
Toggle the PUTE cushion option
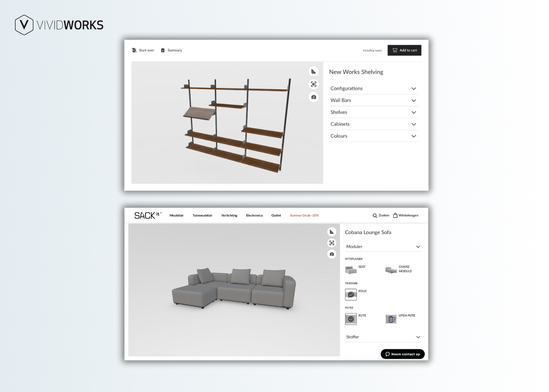point(351,319)
